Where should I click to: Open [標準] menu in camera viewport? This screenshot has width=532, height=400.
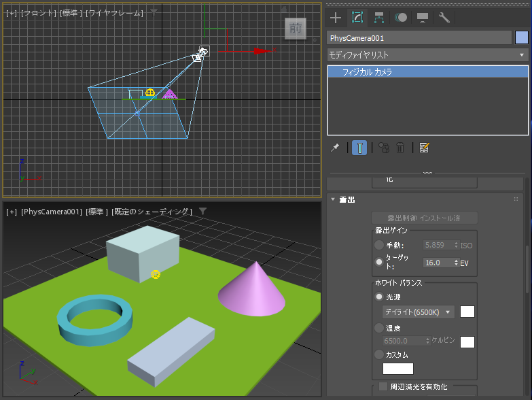click(96, 212)
